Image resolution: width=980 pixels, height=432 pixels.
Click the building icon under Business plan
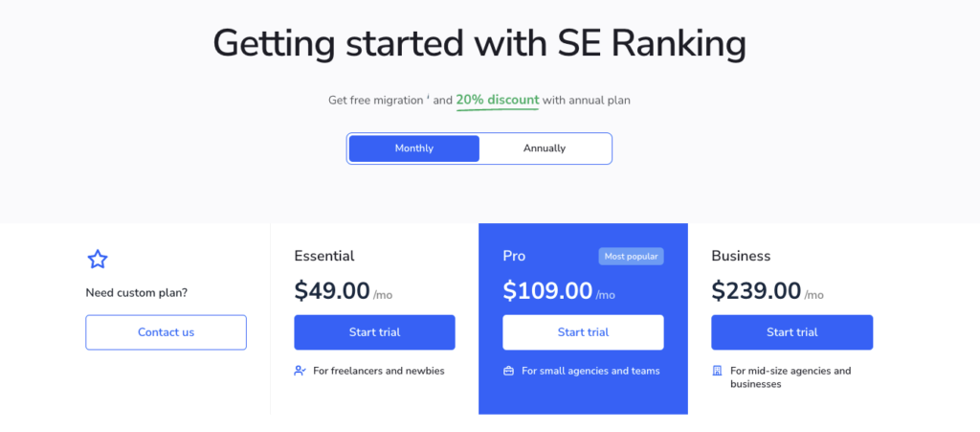click(x=718, y=371)
